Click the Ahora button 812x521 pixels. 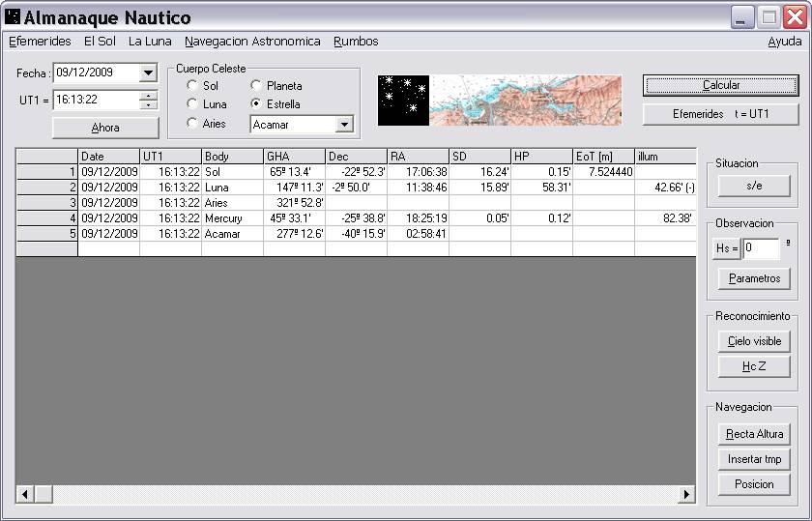click(x=105, y=128)
